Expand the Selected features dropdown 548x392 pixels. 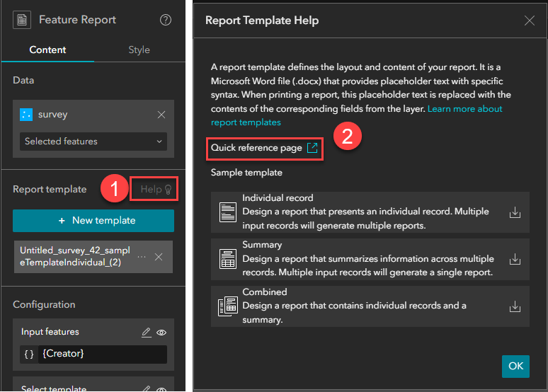[93, 142]
